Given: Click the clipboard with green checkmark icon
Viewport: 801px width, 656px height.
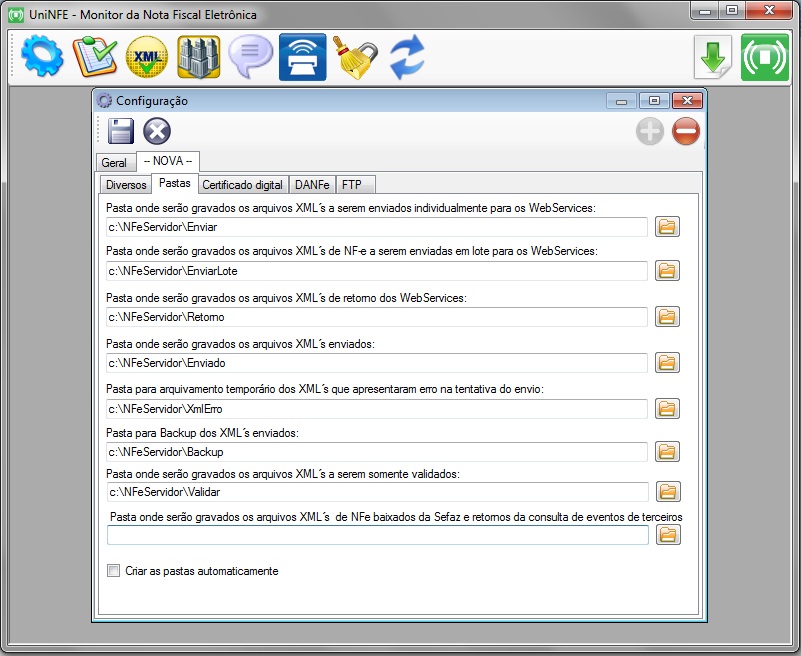Looking at the screenshot, I should coord(95,57).
